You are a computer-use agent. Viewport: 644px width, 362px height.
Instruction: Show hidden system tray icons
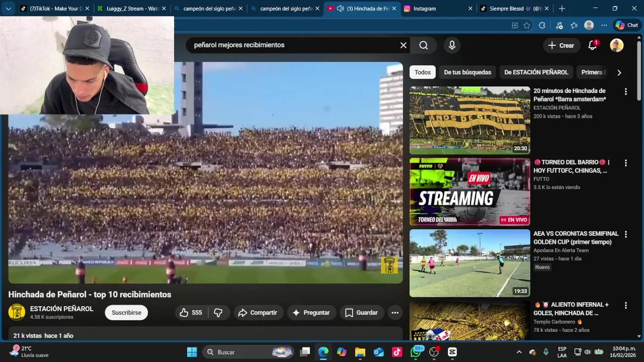pyautogui.click(x=519, y=352)
